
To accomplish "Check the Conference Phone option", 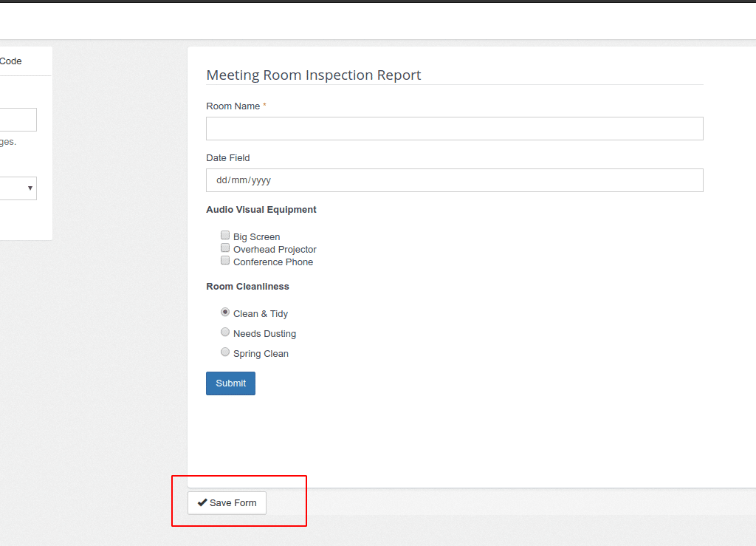I will pos(225,260).
